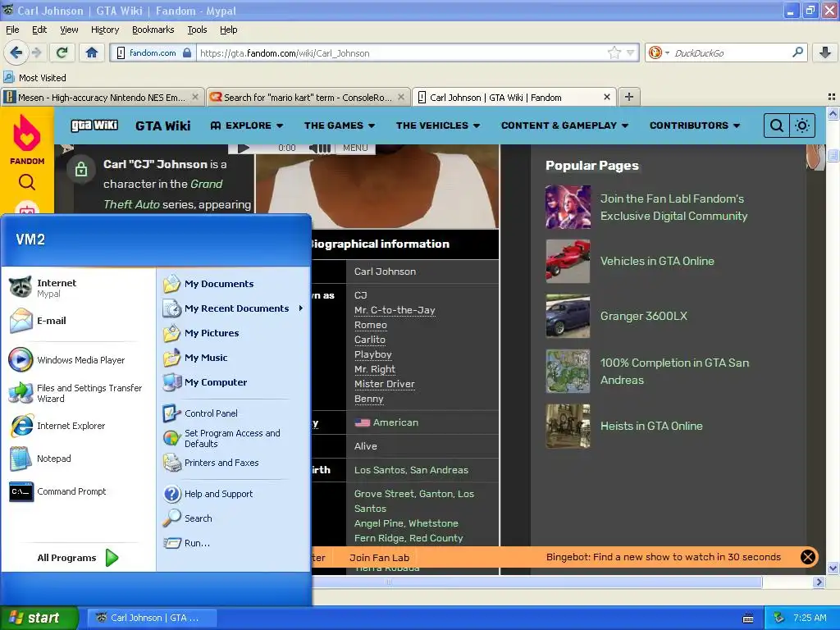Reload the page with the refresh icon
The width and height of the screenshot is (840, 630).
pos(62,52)
